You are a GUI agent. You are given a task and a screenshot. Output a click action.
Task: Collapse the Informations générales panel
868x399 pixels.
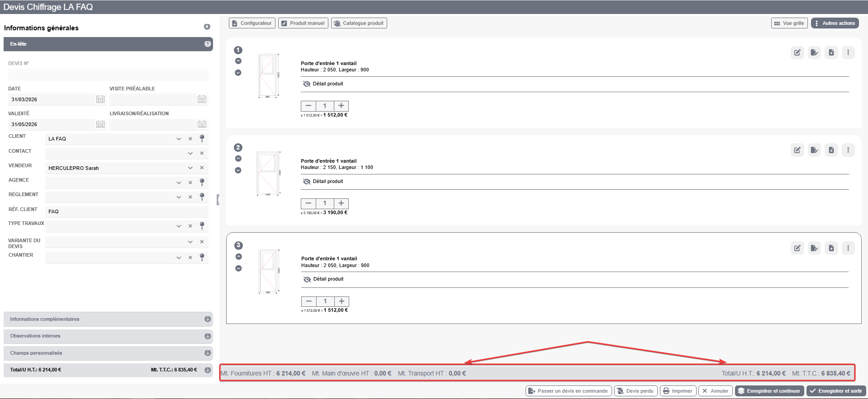coord(207,27)
